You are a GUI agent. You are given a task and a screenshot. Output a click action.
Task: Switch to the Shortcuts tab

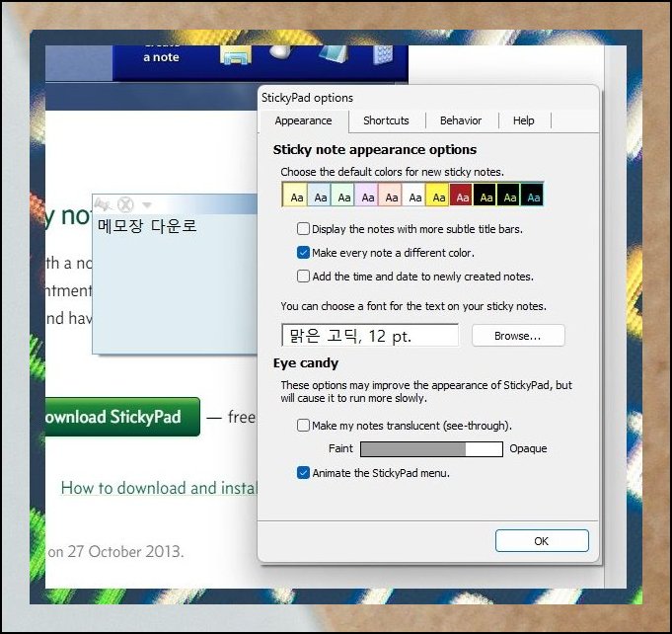386,120
